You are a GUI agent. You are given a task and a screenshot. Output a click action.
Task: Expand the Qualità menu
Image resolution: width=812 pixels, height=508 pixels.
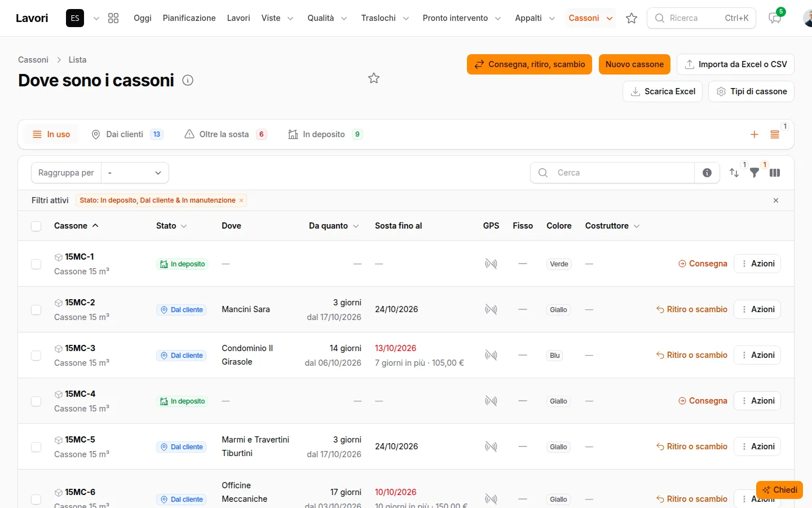point(327,18)
